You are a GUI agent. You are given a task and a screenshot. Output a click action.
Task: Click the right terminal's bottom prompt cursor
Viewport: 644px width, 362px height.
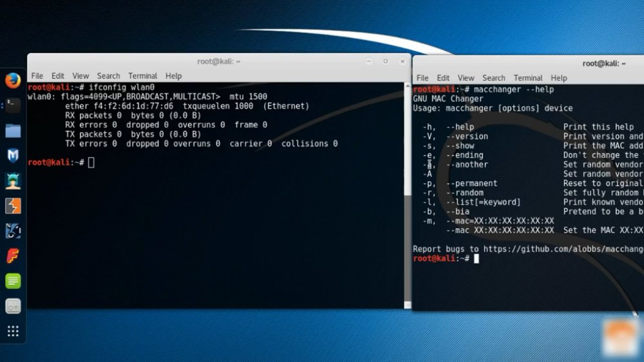click(x=476, y=258)
